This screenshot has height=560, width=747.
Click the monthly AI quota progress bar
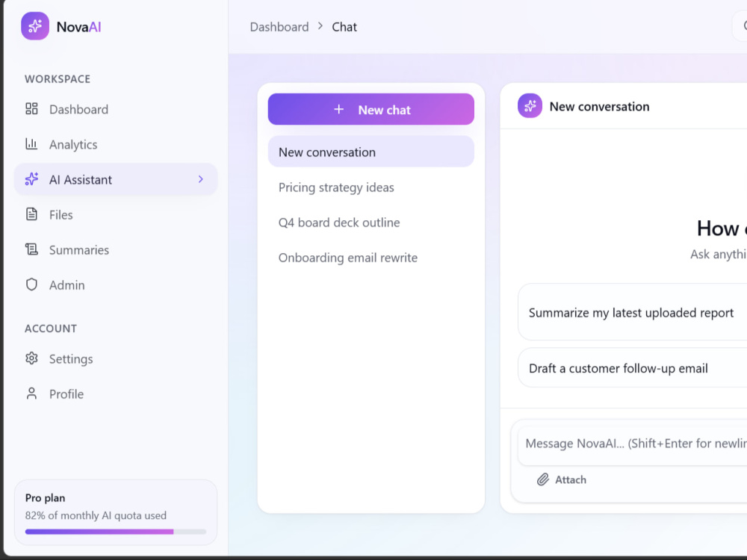[x=116, y=532]
